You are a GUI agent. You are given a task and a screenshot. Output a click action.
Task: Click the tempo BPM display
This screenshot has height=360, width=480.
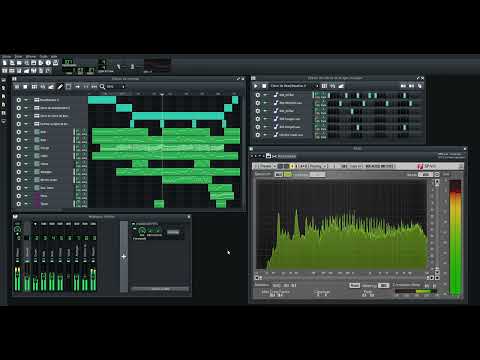[68, 62]
